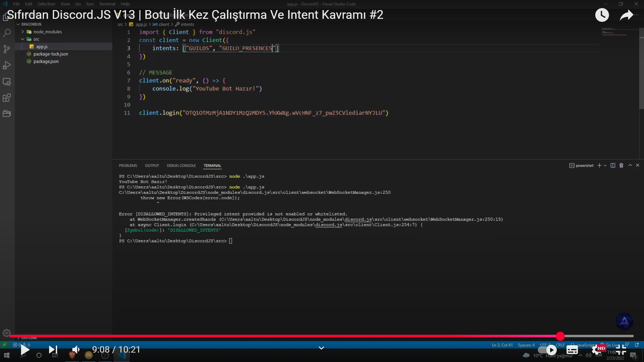This screenshot has width=644, height=362.
Task: Select the TERMINAL tab
Action: click(x=212, y=166)
